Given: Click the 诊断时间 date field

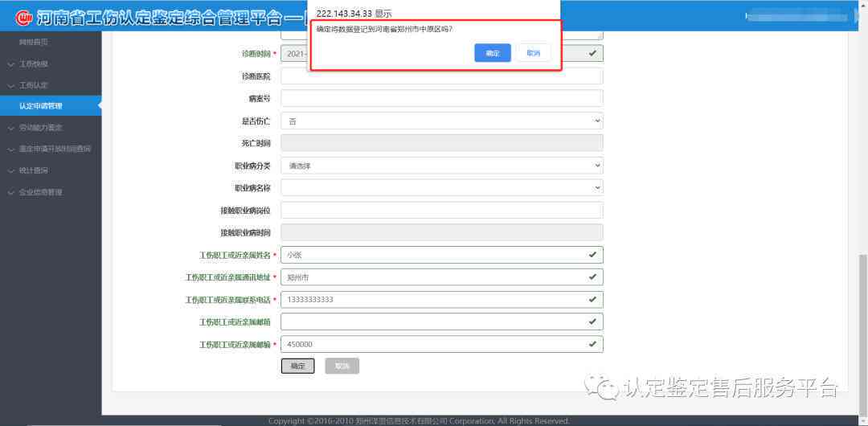Looking at the screenshot, I should 442,53.
